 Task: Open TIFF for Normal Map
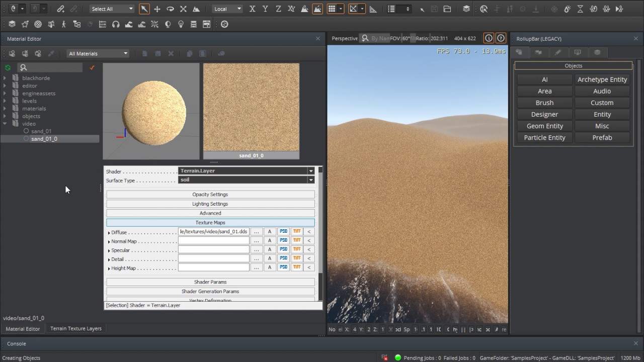pyautogui.click(x=297, y=241)
